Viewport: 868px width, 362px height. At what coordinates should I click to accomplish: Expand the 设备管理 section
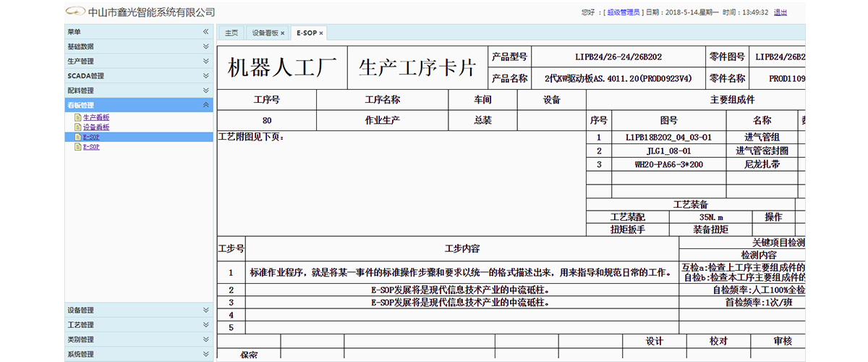(206, 311)
